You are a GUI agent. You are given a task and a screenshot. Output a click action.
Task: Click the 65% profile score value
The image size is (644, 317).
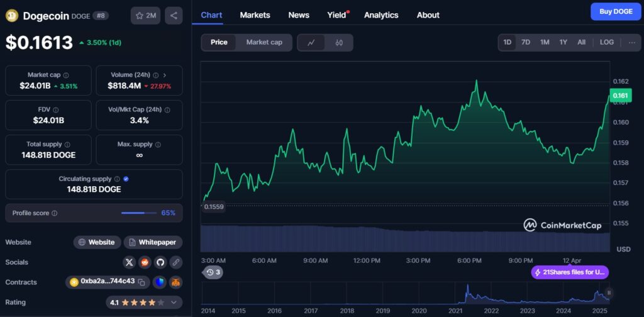(x=168, y=213)
